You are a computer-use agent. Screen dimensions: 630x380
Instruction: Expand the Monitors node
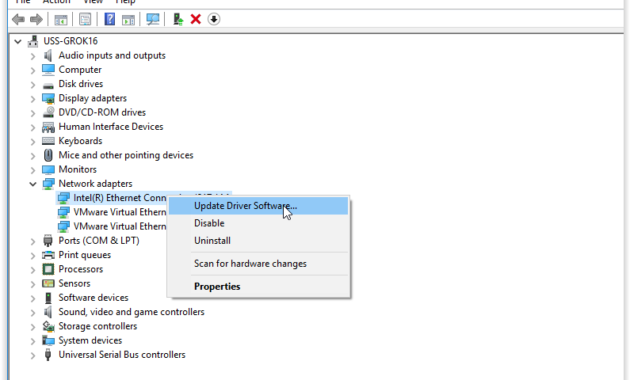click(33, 170)
